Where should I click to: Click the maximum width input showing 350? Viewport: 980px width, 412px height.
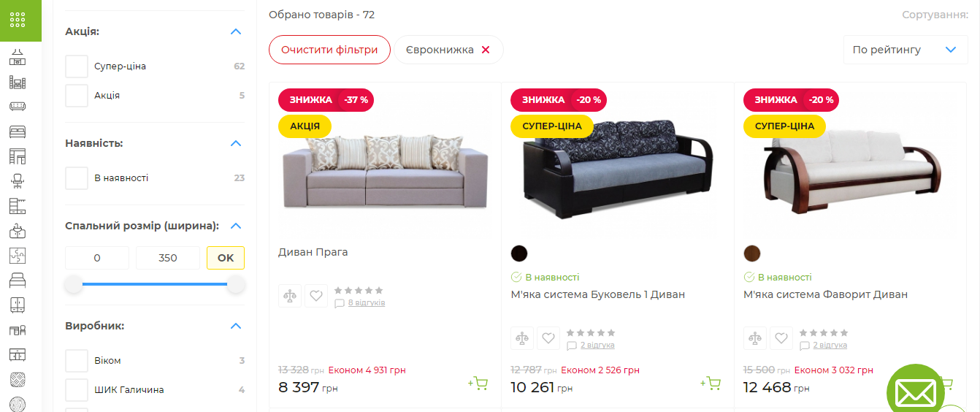(x=168, y=258)
